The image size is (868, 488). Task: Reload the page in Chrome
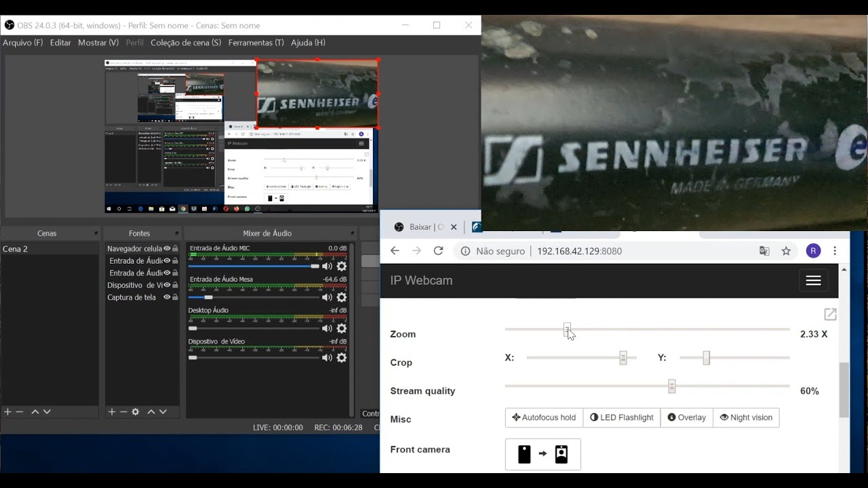coord(438,251)
